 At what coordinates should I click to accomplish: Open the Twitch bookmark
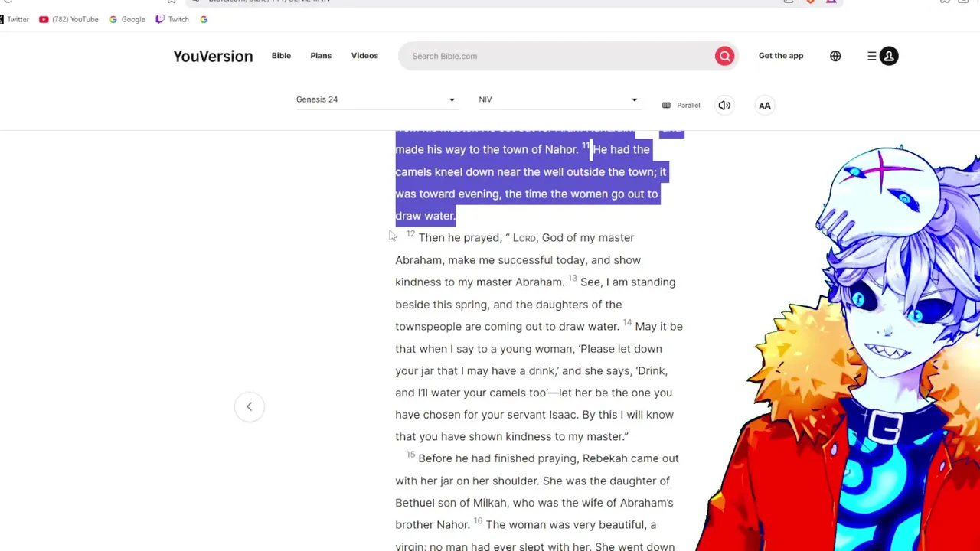pos(172,19)
